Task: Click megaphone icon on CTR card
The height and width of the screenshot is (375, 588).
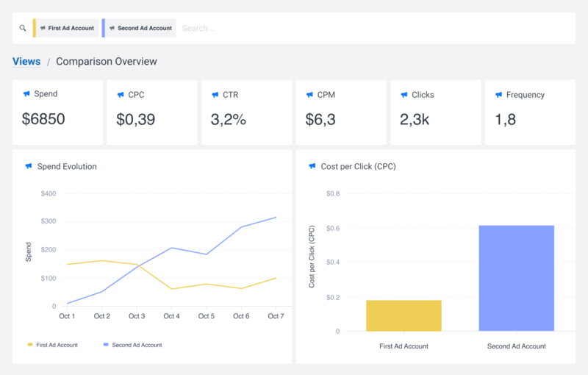Action: 215,95
